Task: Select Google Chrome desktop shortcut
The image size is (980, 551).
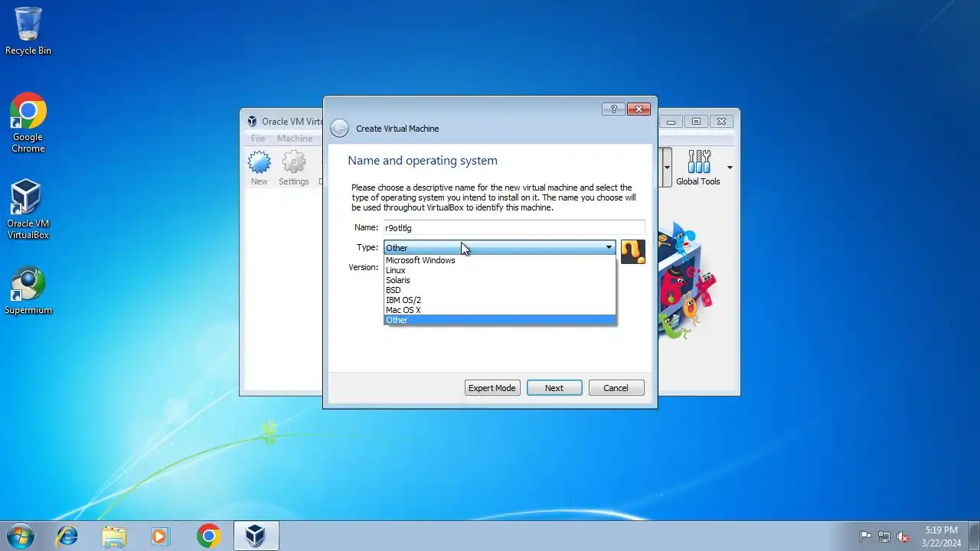Action: [28, 123]
